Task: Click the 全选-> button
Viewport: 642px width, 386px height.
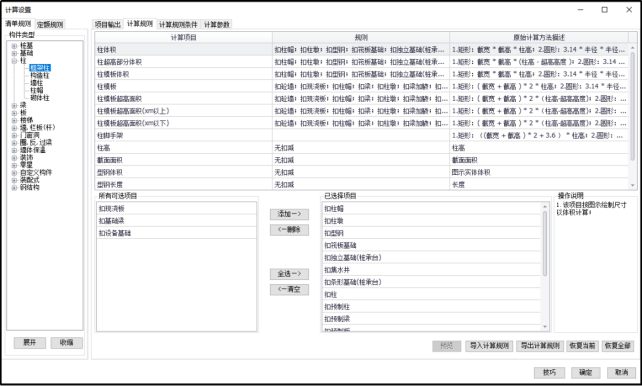Action: point(289,274)
